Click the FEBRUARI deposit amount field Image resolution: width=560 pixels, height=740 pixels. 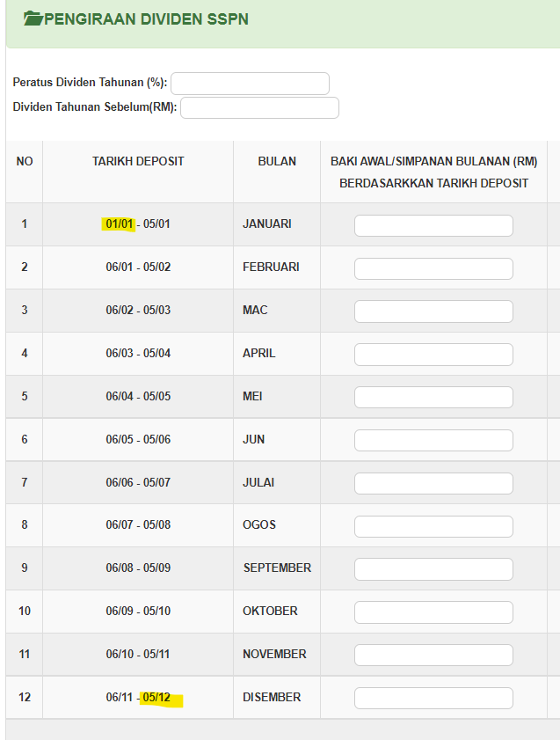pyautogui.click(x=433, y=268)
